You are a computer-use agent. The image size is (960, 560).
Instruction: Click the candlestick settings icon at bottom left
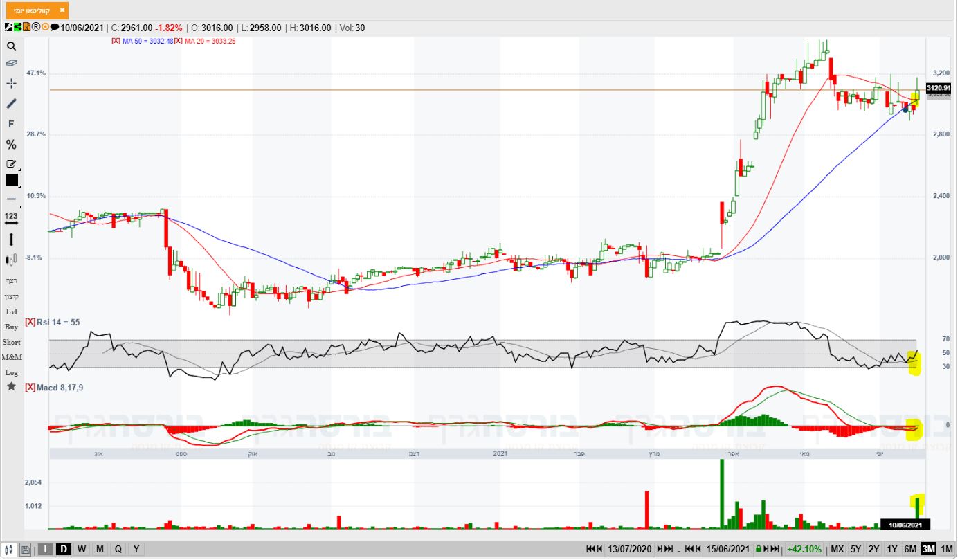10,549
